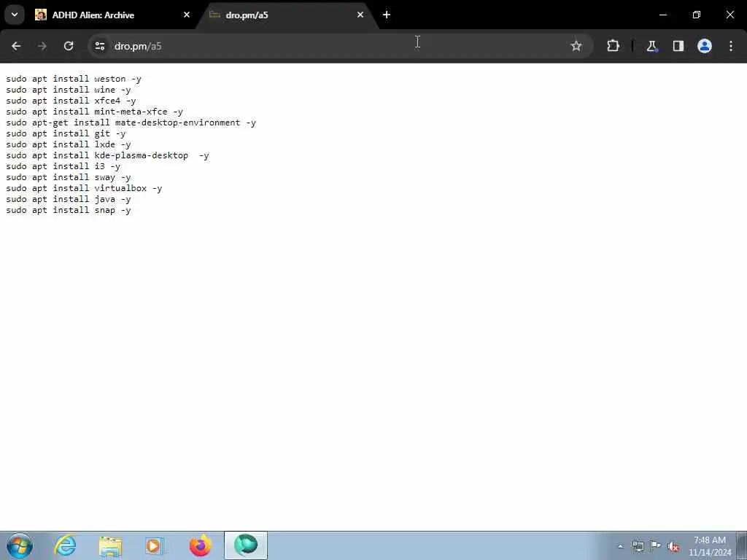Click the Show desktop strip
The width and height of the screenshot is (747, 560).
point(742,545)
